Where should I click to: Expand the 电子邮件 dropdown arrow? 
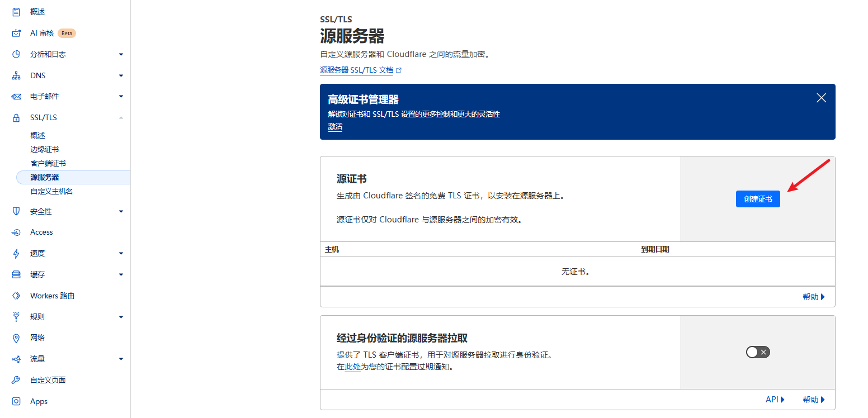pyautogui.click(x=121, y=96)
